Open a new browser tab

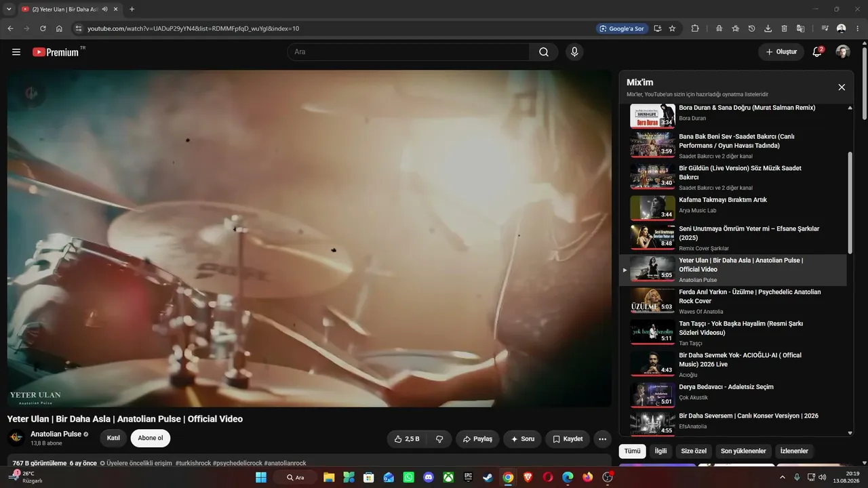(x=132, y=9)
